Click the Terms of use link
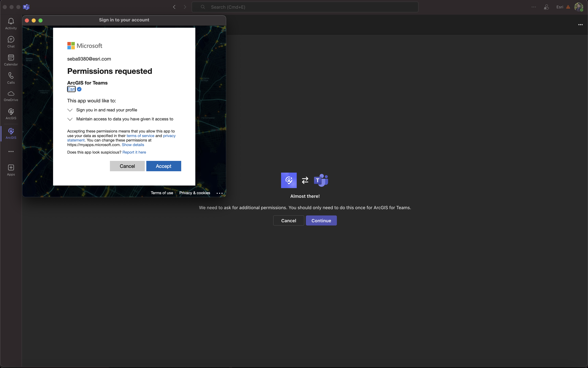 pyautogui.click(x=162, y=193)
